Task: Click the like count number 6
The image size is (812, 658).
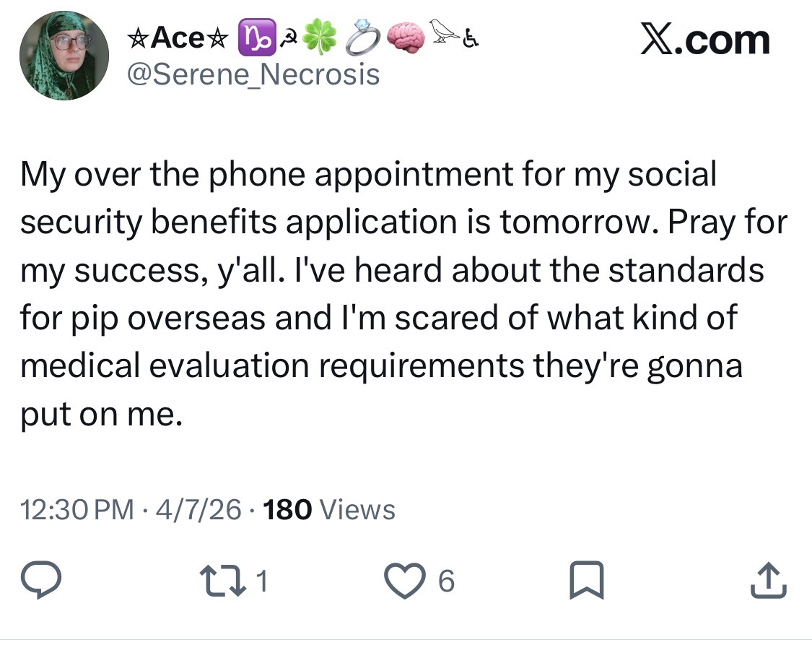Action: click(446, 581)
